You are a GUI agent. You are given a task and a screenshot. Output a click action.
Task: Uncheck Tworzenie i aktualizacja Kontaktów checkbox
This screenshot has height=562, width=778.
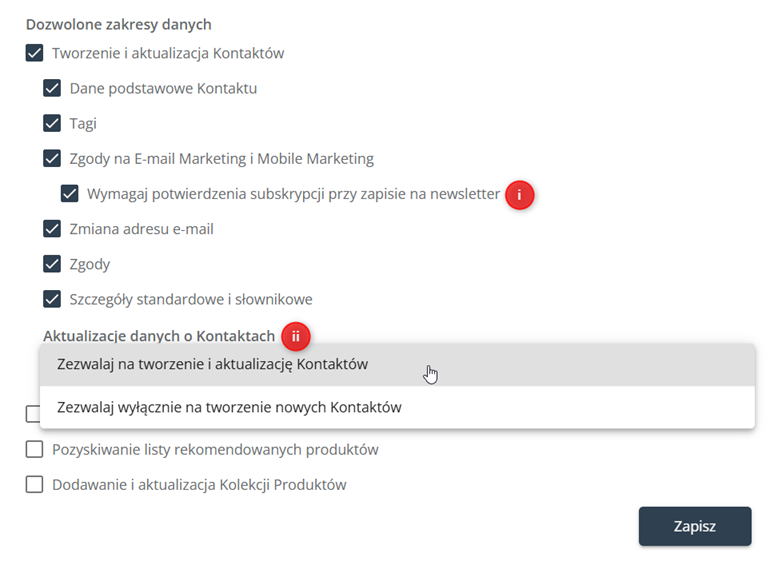point(34,53)
